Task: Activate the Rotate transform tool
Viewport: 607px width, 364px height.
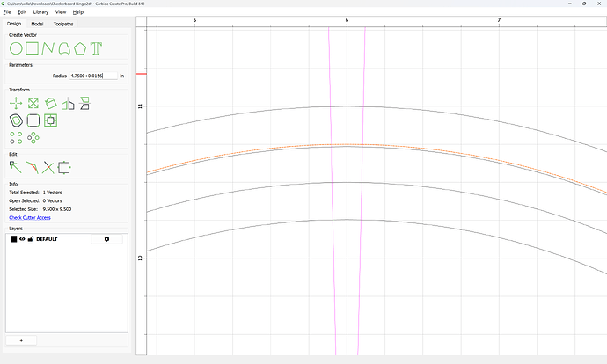Action: point(50,104)
